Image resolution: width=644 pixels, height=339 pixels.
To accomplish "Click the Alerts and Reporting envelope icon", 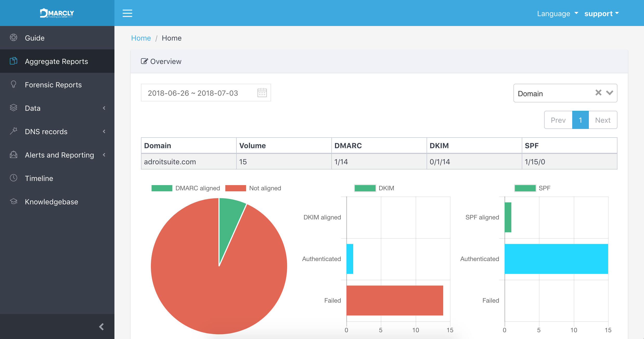I will (x=14, y=155).
